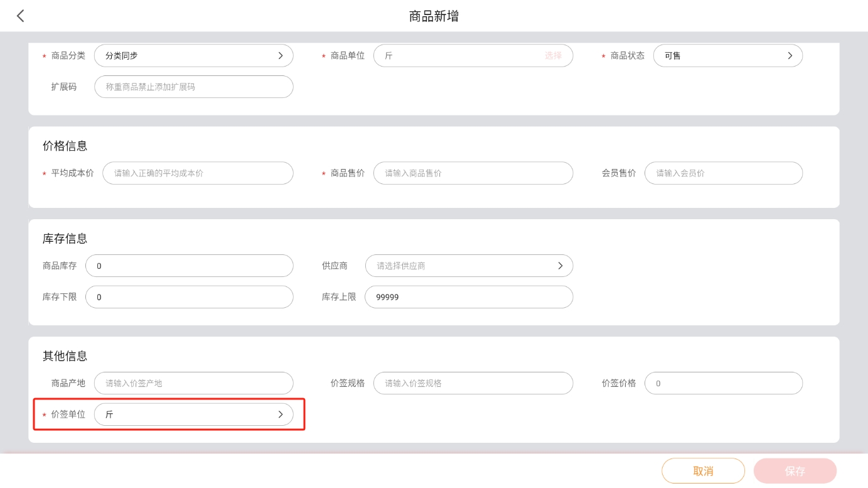868x488 pixels.
Task: Focus the 价签规格 input field
Action: coord(473,384)
